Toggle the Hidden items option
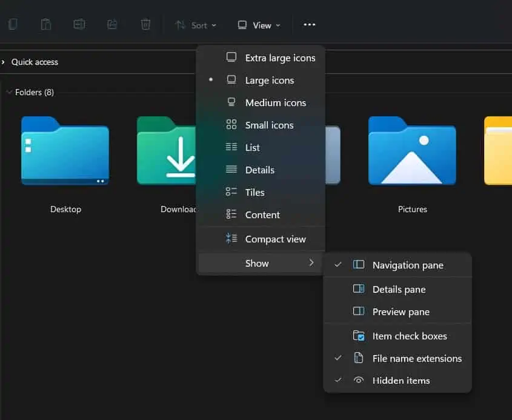 click(x=401, y=381)
